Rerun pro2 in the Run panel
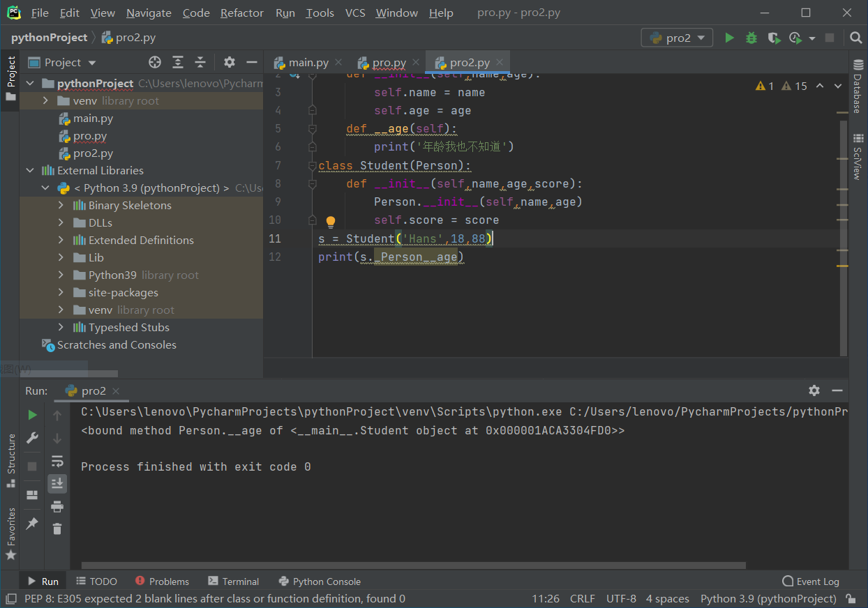868x608 pixels. click(32, 416)
